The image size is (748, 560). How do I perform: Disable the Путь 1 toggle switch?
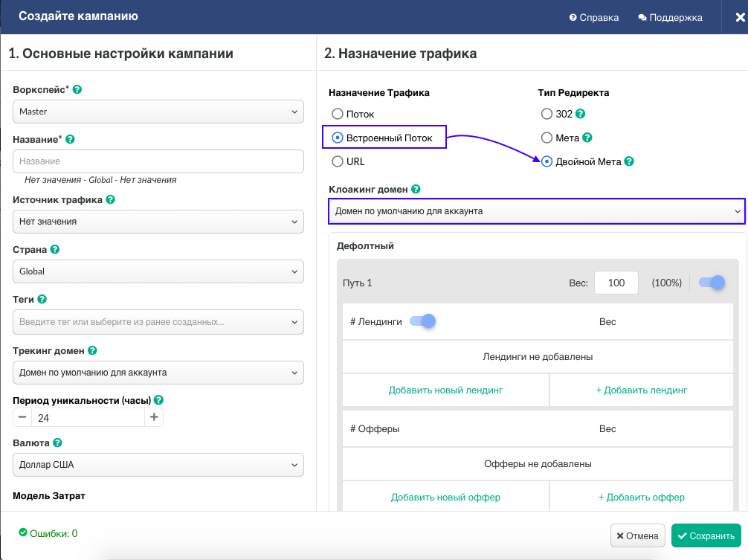pos(711,283)
